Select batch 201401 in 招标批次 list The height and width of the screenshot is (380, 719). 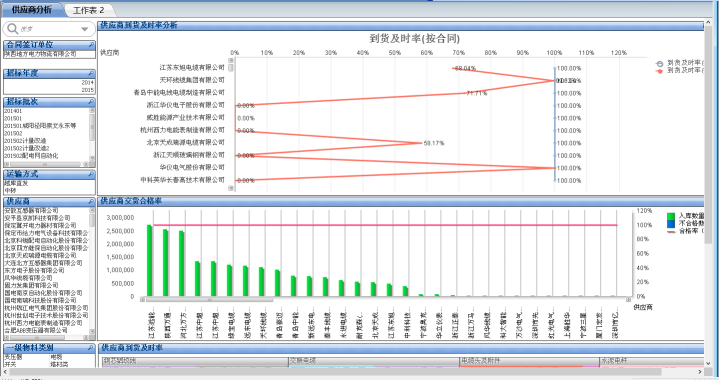[x=13, y=111]
